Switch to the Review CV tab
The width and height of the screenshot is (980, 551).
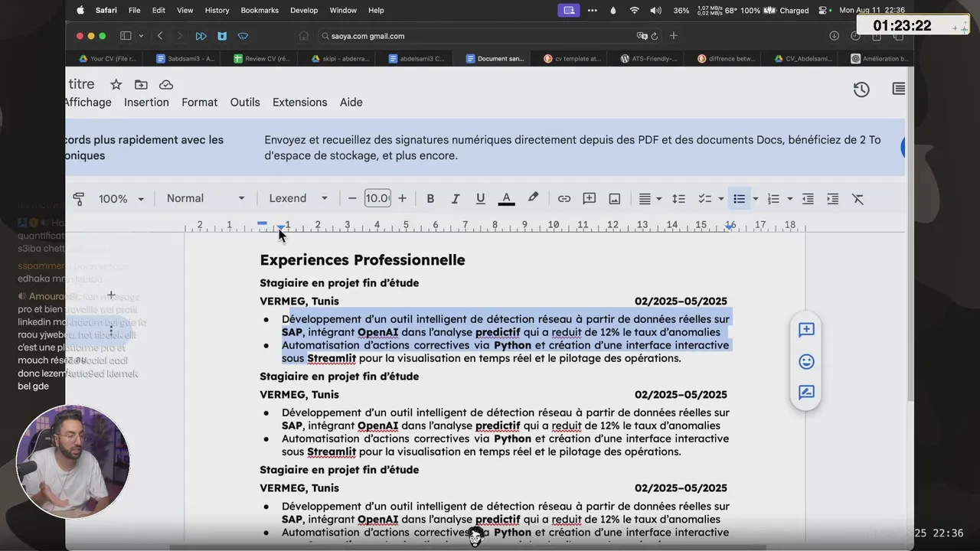tap(259, 58)
